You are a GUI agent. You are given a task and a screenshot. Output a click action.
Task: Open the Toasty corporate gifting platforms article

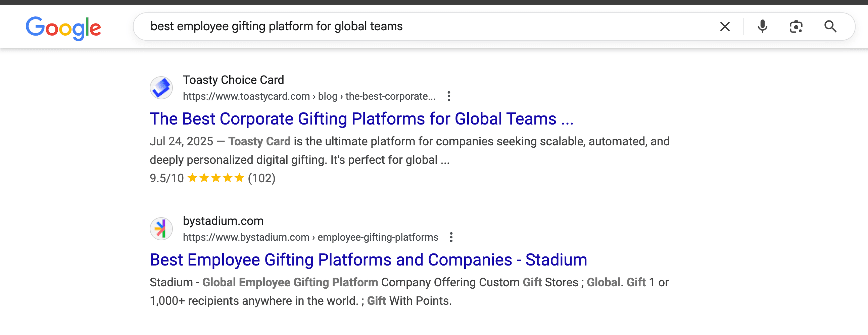click(x=362, y=118)
